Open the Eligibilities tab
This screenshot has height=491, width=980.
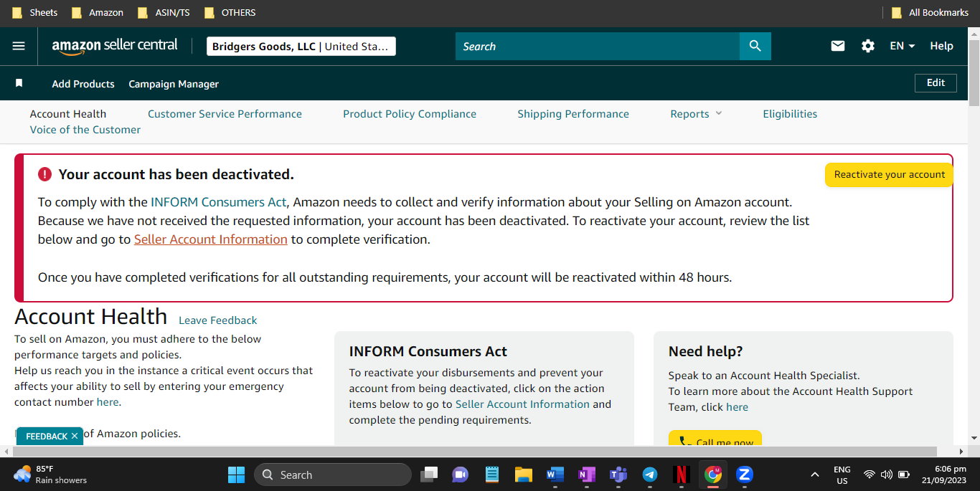tap(790, 114)
